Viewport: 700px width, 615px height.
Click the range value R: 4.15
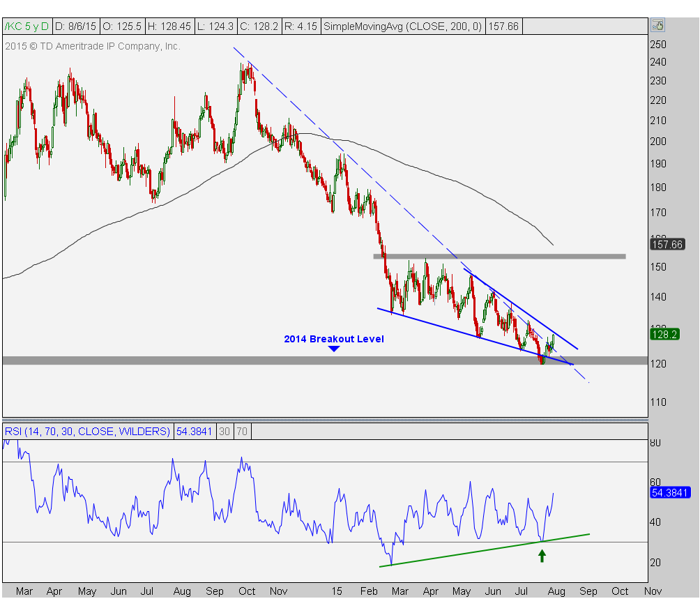[x=301, y=26]
